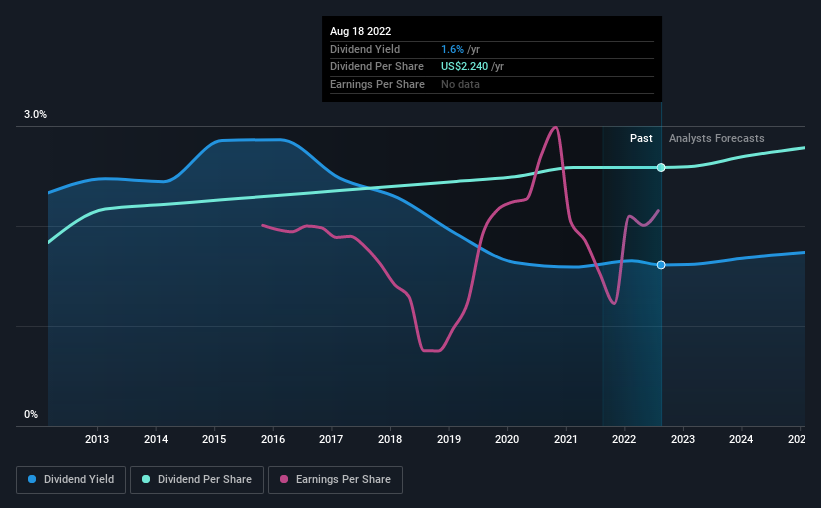821x508 pixels.
Task: Click the blue data point marker on Dividend Yield line
Action: pos(661,265)
